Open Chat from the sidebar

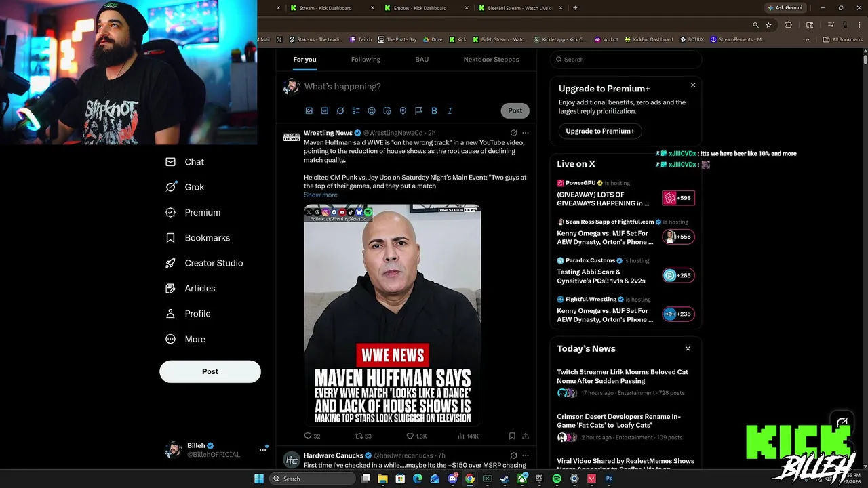coord(184,162)
